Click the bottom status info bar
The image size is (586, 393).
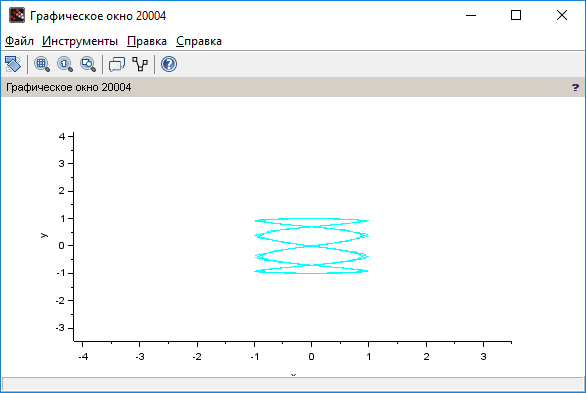[293, 383]
